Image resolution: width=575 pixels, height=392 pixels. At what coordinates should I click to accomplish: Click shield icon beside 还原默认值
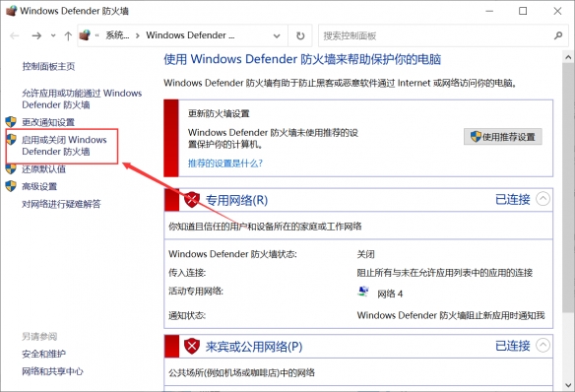coord(11,168)
